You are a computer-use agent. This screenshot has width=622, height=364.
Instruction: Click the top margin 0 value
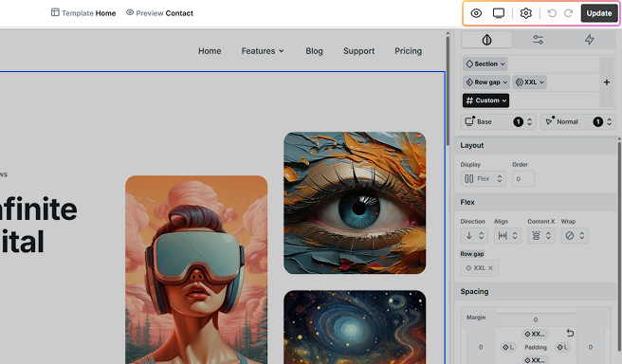tap(536, 319)
